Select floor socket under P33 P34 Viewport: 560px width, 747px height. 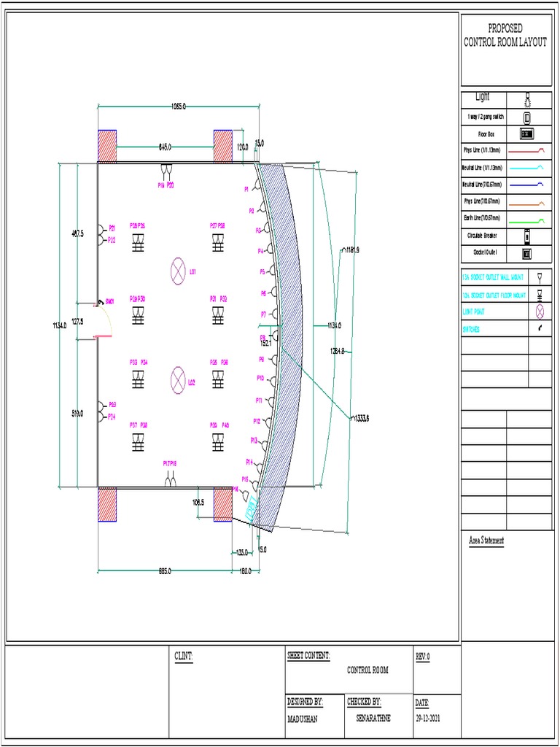[138, 379]
